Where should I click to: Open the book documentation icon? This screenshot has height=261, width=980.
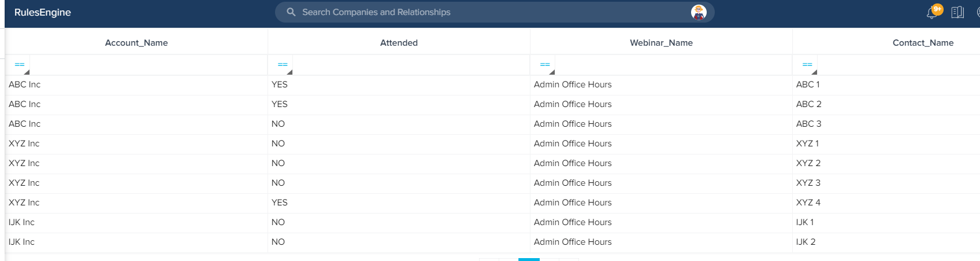coord(957,12)
